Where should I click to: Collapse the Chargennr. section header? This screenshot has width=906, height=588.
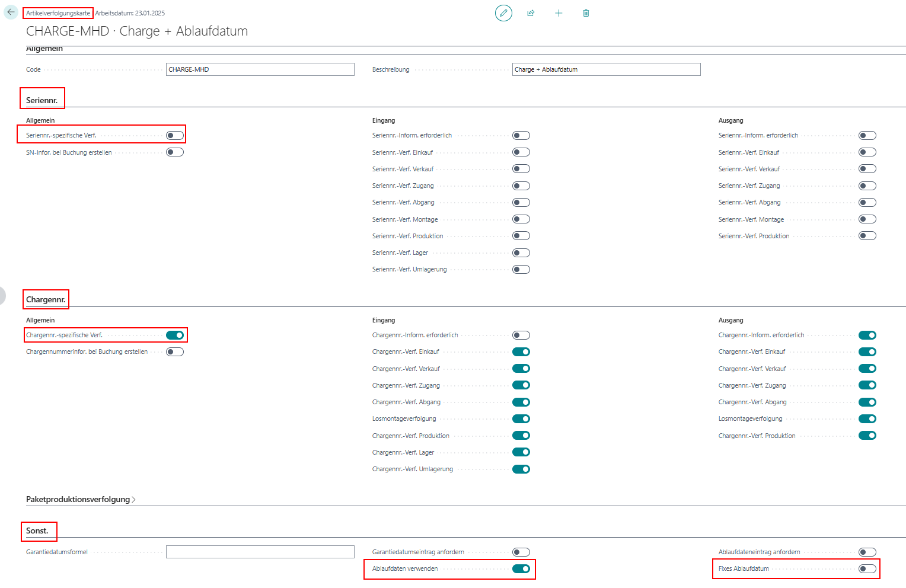[46, 299]
